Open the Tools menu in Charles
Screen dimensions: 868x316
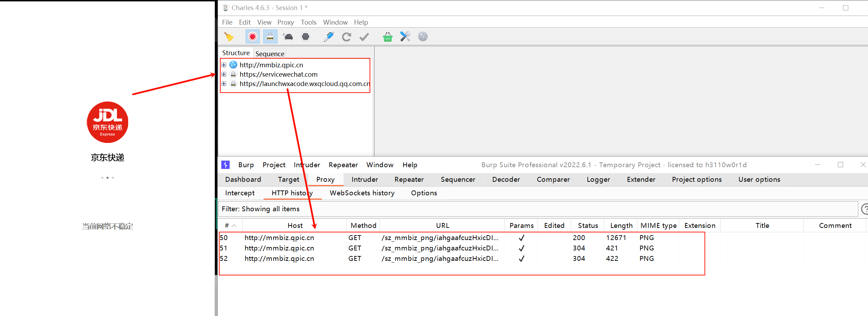click(309, 22)
